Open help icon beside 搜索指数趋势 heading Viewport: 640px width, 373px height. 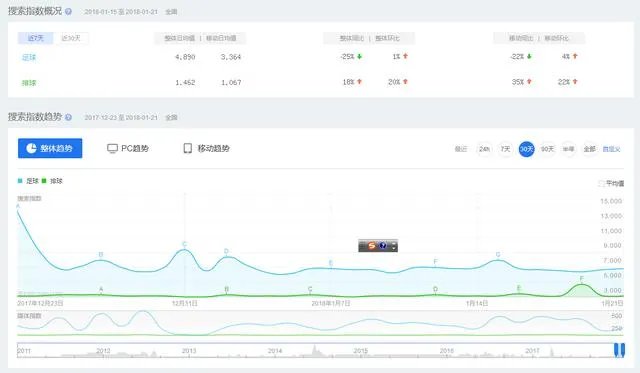tap(68, 118)
